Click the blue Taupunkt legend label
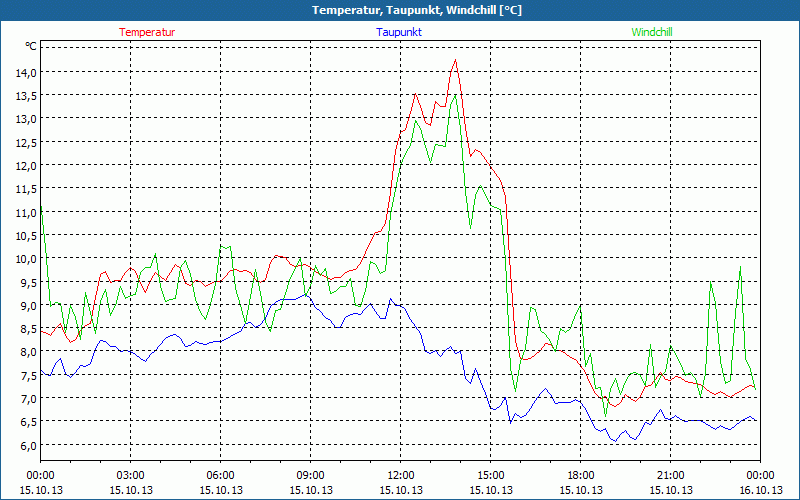The image size is (800, 500). pos(399,32)
